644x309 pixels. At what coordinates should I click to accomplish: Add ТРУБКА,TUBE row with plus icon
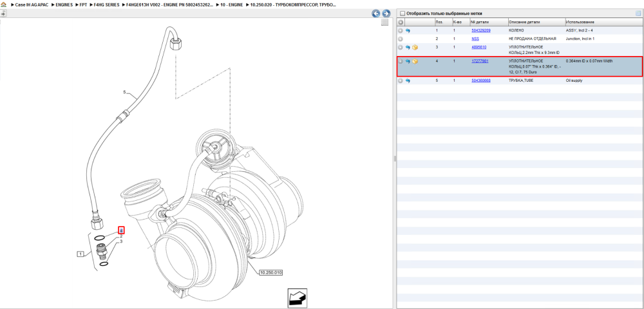coord(401,81)
